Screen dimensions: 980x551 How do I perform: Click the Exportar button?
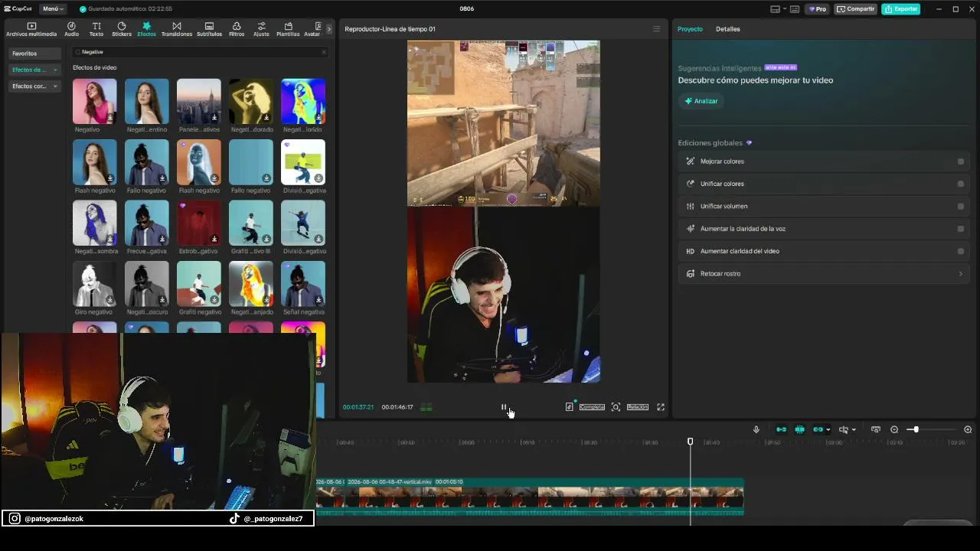[900, 9]
